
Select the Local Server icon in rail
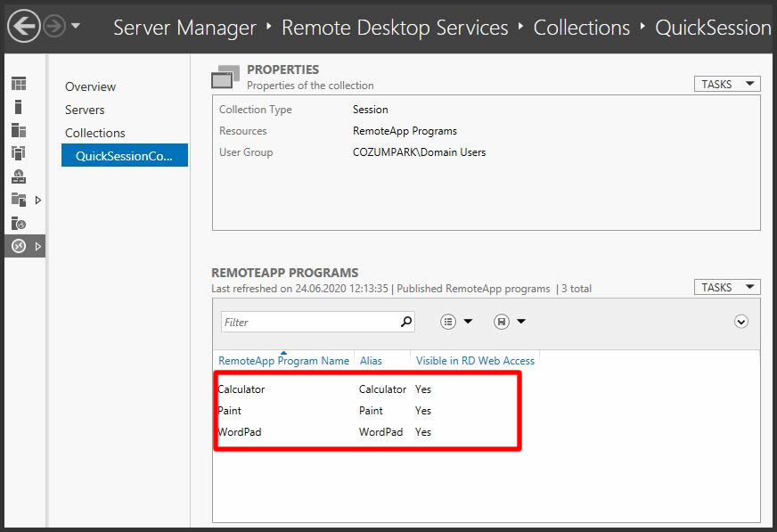[x=19, y=107]
